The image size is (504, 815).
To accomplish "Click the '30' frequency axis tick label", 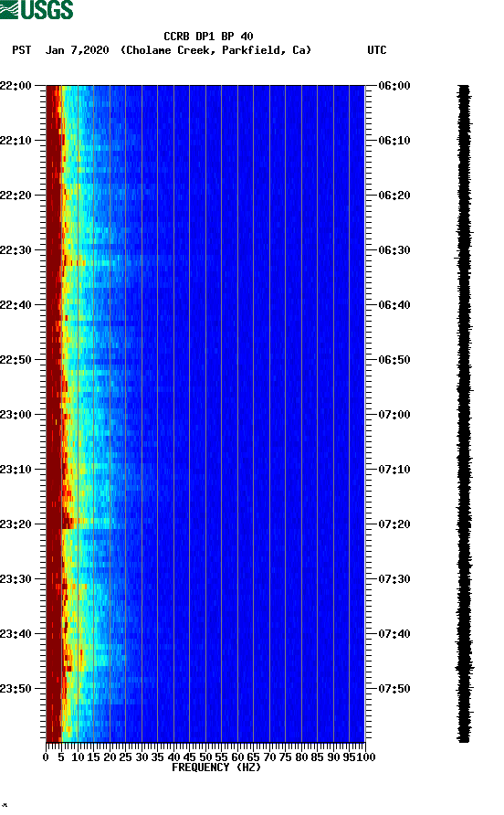I will [142, 757].
